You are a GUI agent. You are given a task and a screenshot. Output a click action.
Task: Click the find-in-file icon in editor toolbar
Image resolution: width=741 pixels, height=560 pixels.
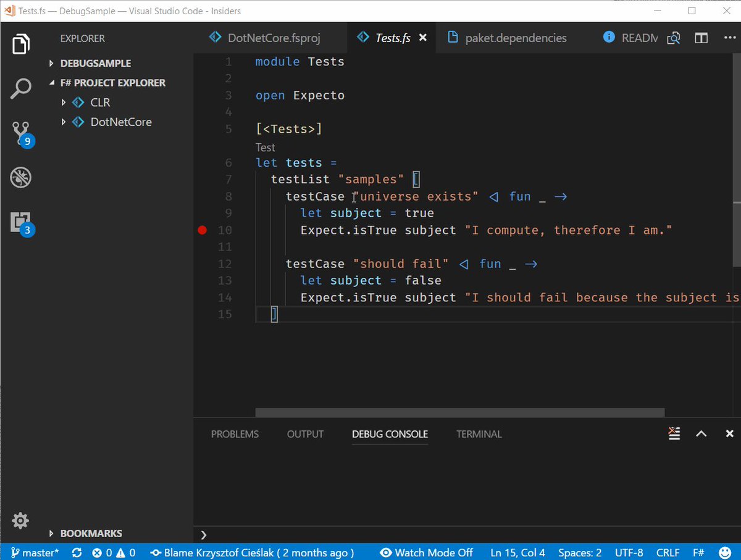click(673, 38)
